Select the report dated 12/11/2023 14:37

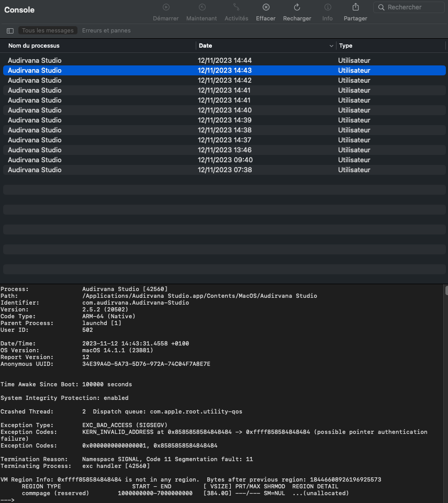225,140
